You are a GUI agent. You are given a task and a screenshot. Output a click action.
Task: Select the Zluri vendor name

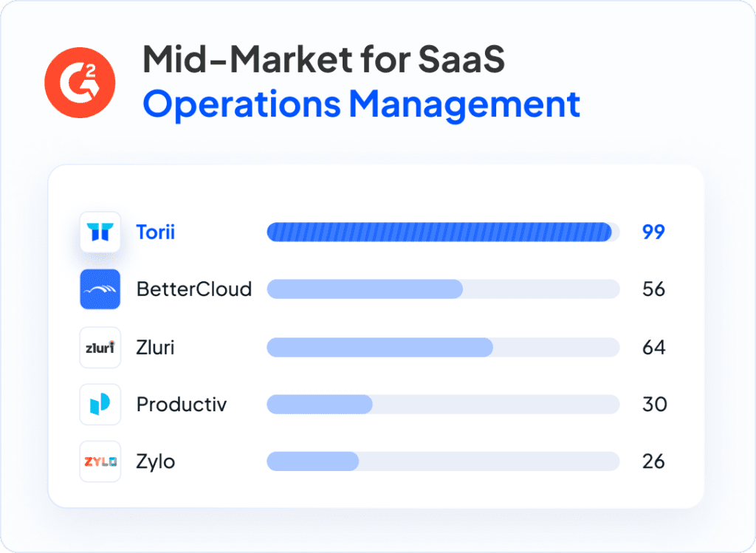click(155, 347)
